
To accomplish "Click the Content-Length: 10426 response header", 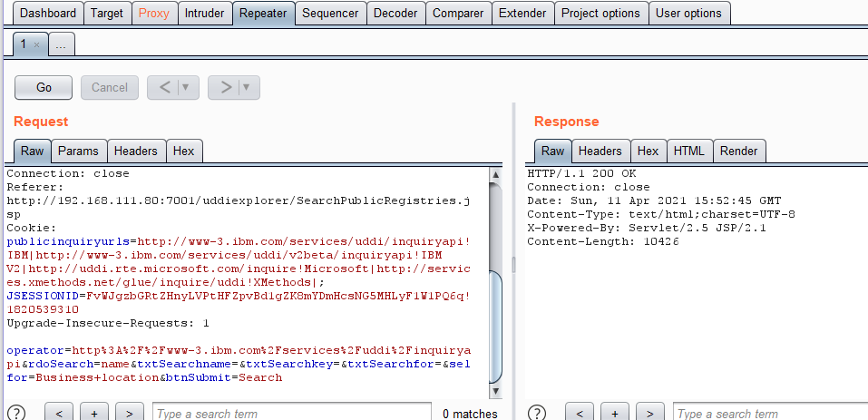I will pos(603,242).
